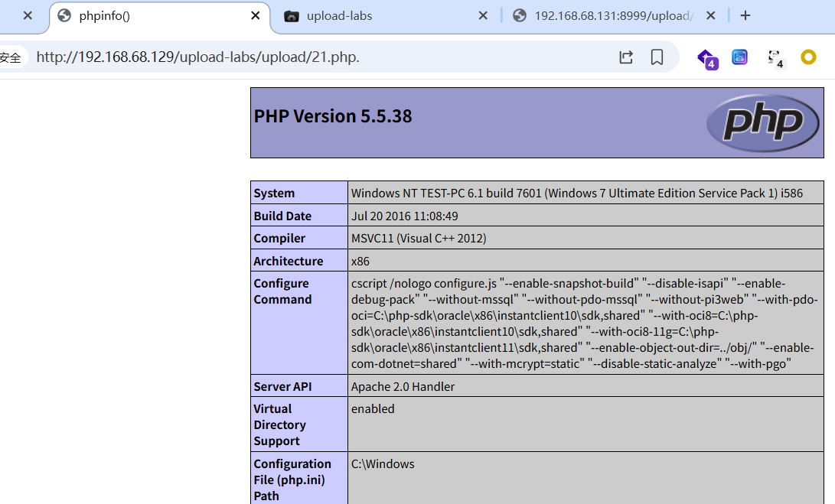This screenshot has width=835, height=504.
Task: Click the PHP logo image
Action: (762, 123)
